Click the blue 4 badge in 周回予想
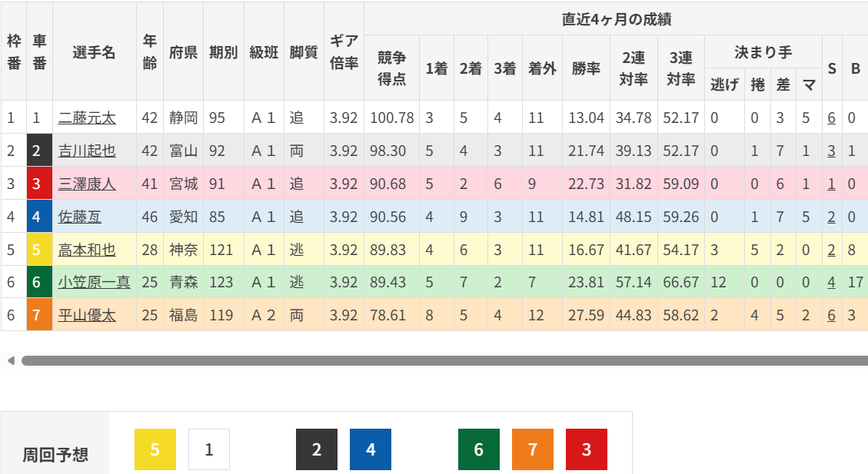Image resolution: width=868 pixels, height=474 pixels. [371, 449]
